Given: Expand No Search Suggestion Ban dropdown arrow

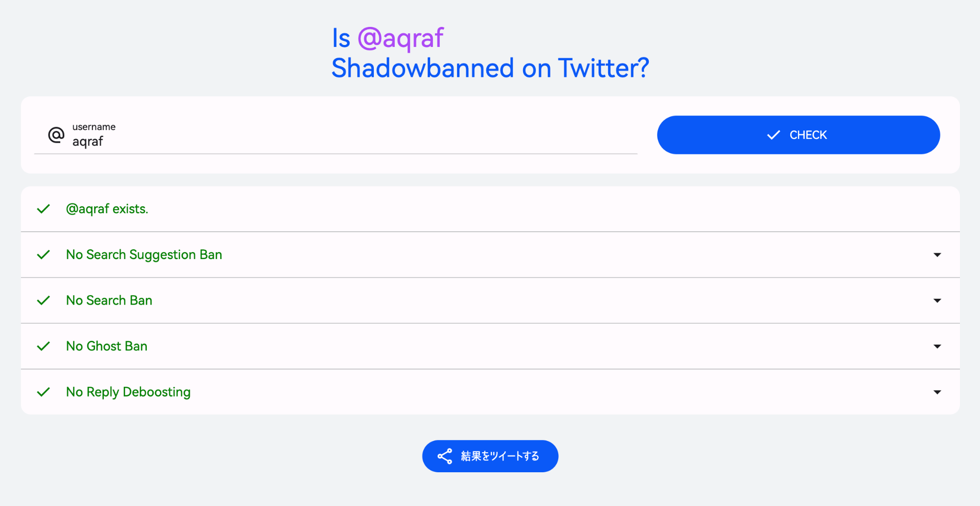Looking at the screenshot, I should [937, 255].
